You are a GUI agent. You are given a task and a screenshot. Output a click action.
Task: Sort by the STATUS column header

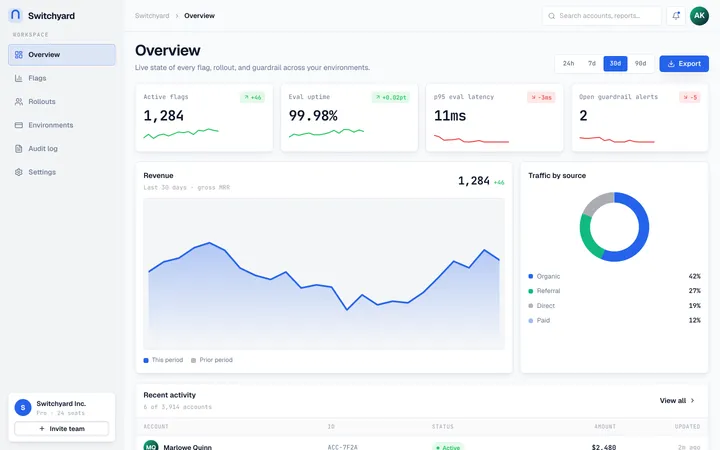tap(443, 427)
